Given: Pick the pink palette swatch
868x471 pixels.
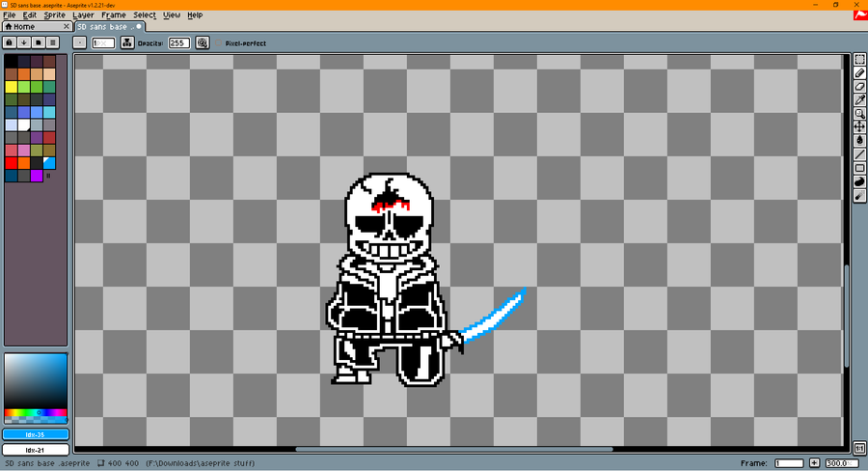Looking at the screenshot, I should pos(24,151).
